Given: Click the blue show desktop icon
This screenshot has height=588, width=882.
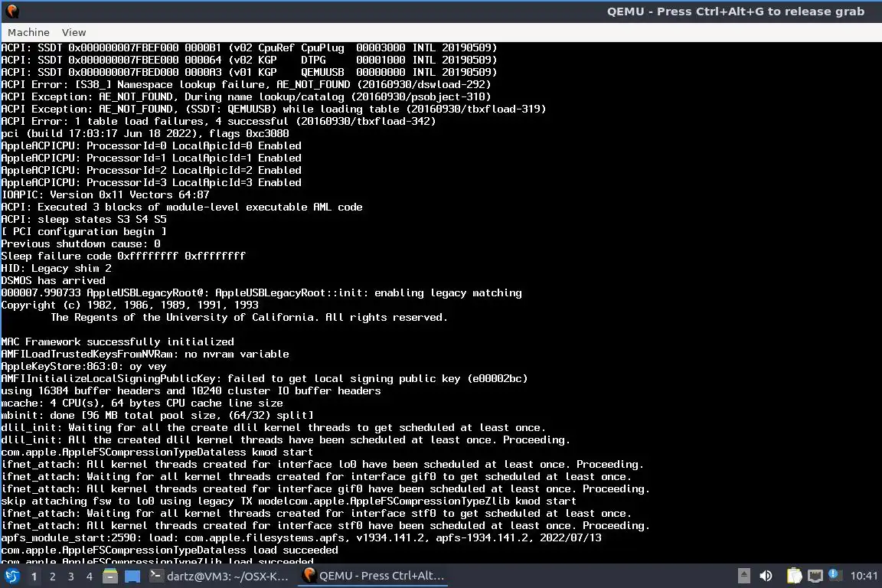Looking at the screenshot, I should (132, 577).
